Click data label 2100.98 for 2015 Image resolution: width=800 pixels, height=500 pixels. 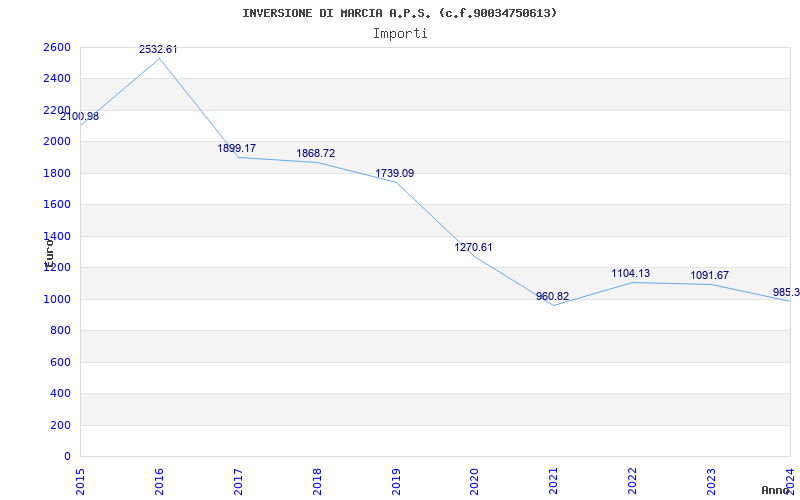point(80,116)
